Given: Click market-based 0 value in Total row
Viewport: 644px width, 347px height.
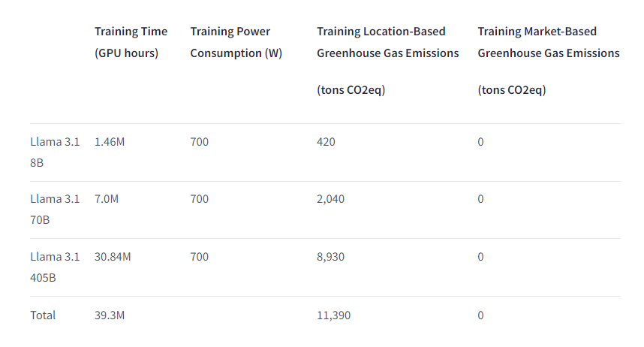Looking at the screenshot, I should click(480, 315).
